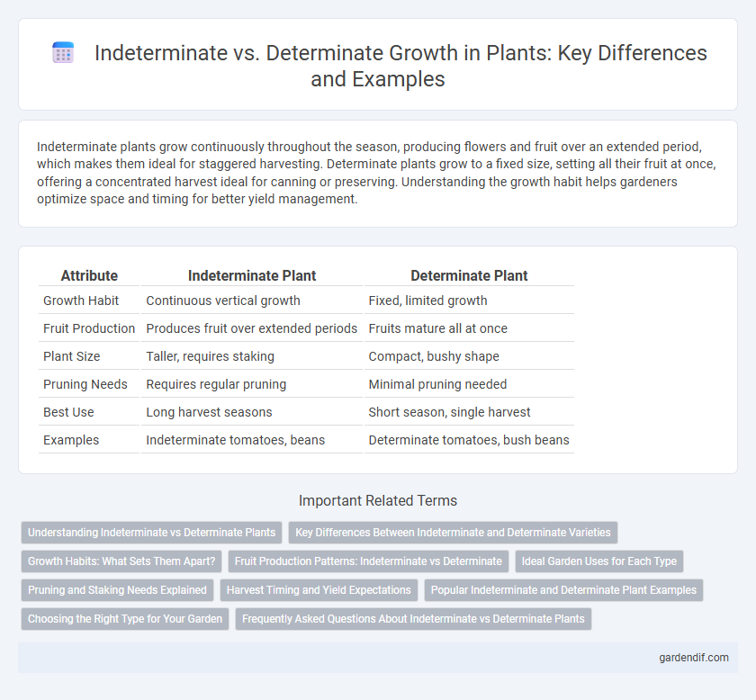Viewport: 756px width, 700px height.
Task: Open 'Frequently Asked Questions About Indeterminate vs Determinate Plants' tag
Action: tap(413, 619)
